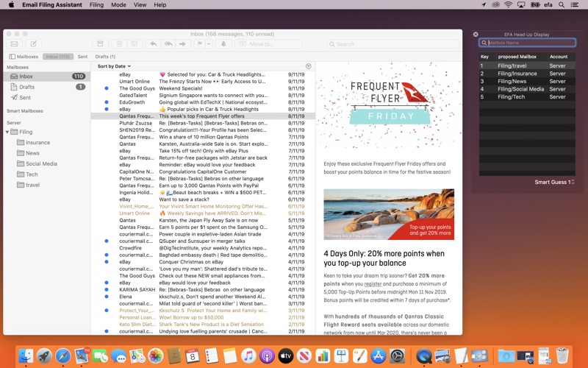Click the Wi-Fi status icon in menu bar
Screen dimensions: 588x368
coord(508,5)
